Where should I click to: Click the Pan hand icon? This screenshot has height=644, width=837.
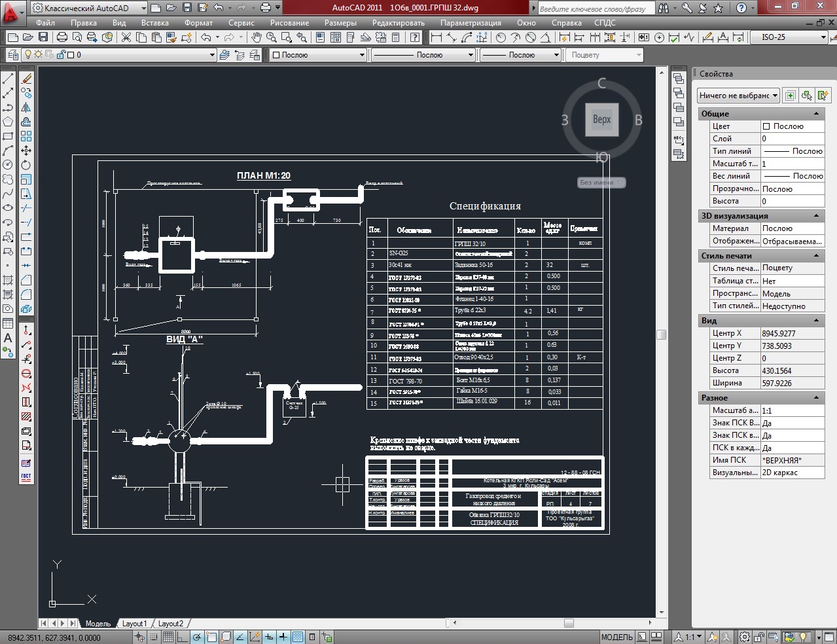coord(257,38)
